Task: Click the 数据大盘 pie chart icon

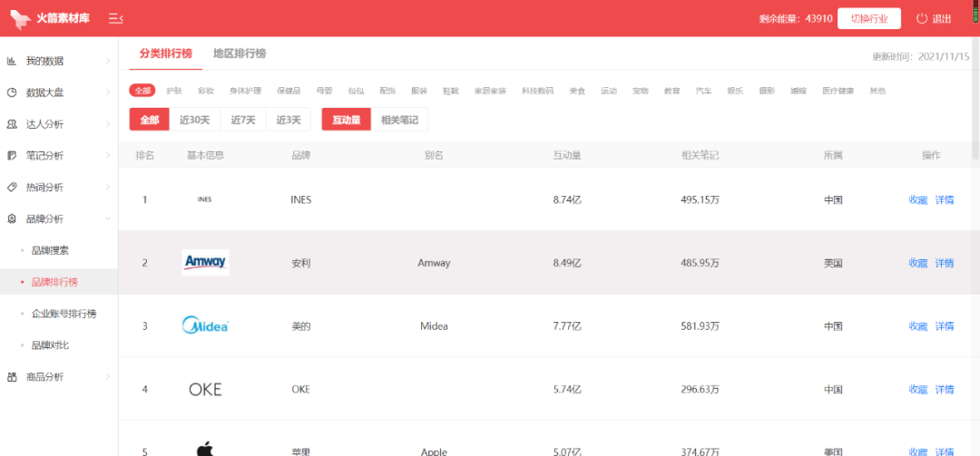Action: pos(11,92)
